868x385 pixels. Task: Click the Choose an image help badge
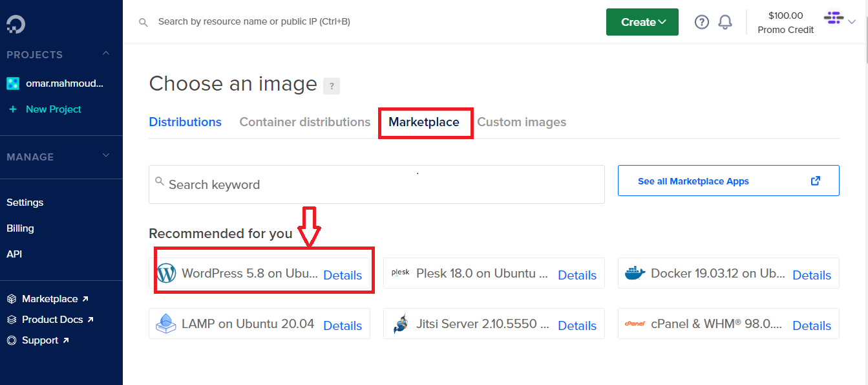click(x=332, y=85)
